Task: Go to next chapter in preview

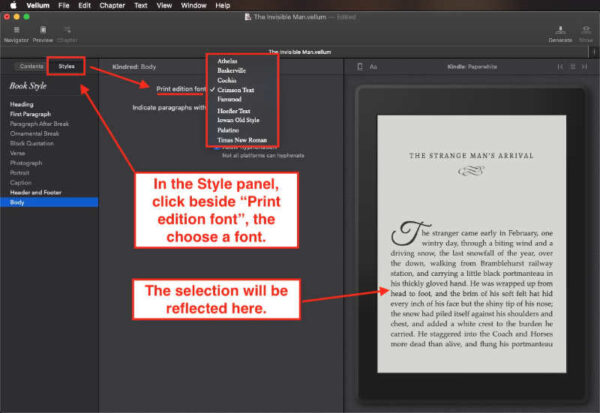Action: [x=585, y=67]
